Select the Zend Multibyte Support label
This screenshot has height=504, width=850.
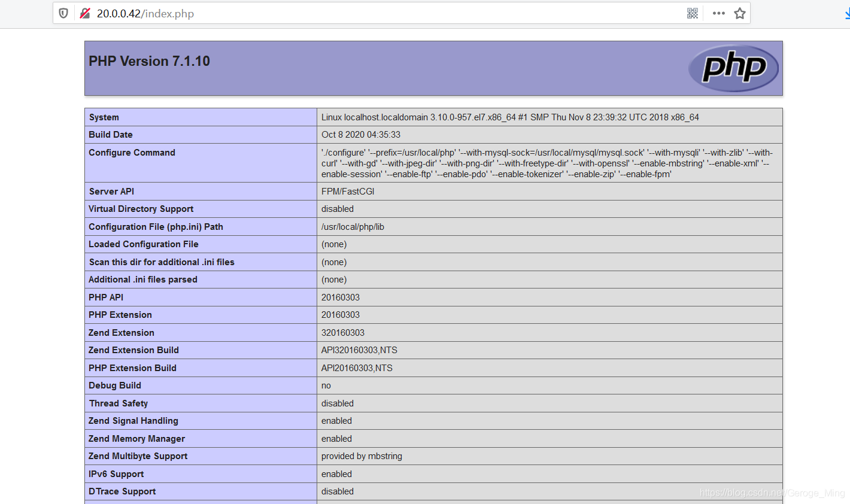coord(138,456)
